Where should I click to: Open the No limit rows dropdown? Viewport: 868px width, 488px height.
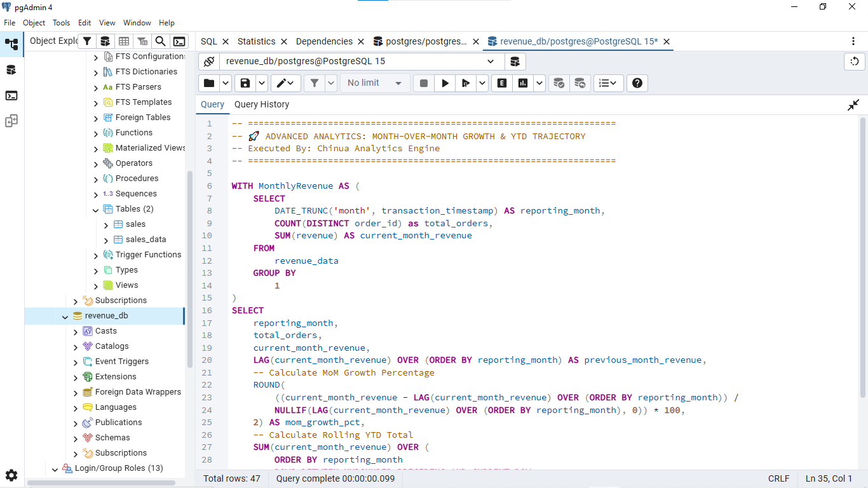point(375,83)
